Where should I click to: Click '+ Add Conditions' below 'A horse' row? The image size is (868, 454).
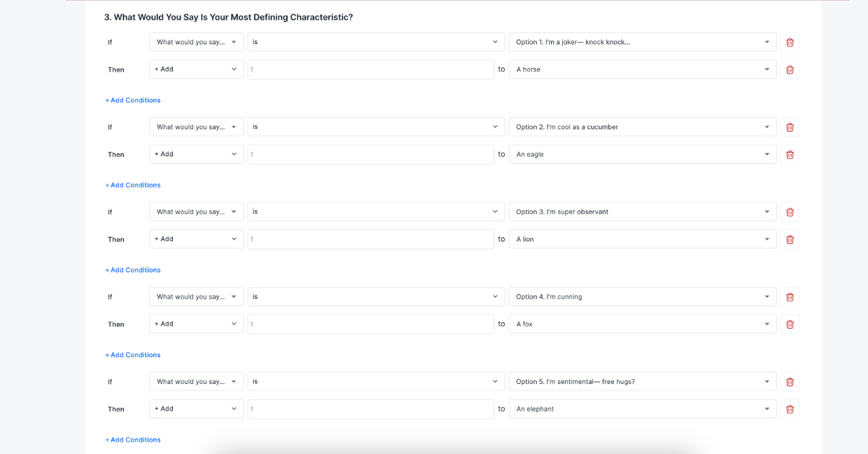click(x=133, y=100)
